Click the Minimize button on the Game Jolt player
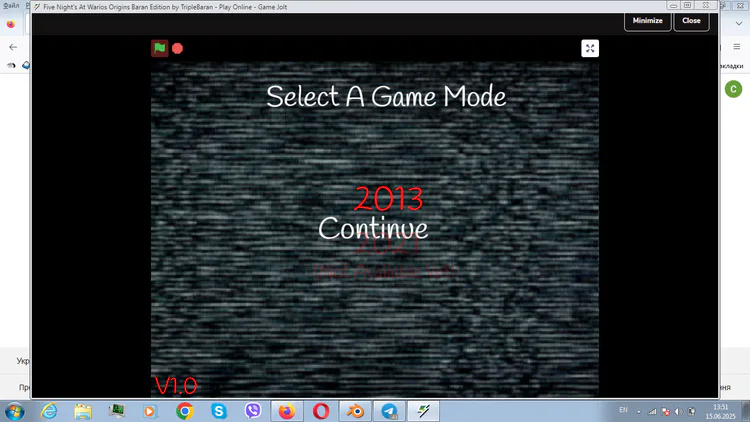Viewport: 750px width, 422px height. coord(647,21)
